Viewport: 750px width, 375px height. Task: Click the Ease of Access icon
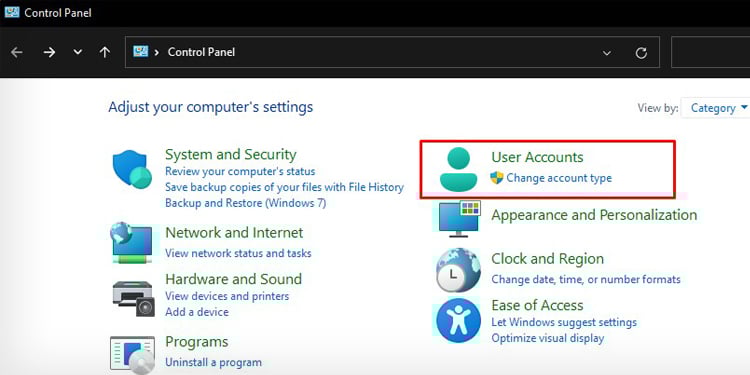point(458,320)
